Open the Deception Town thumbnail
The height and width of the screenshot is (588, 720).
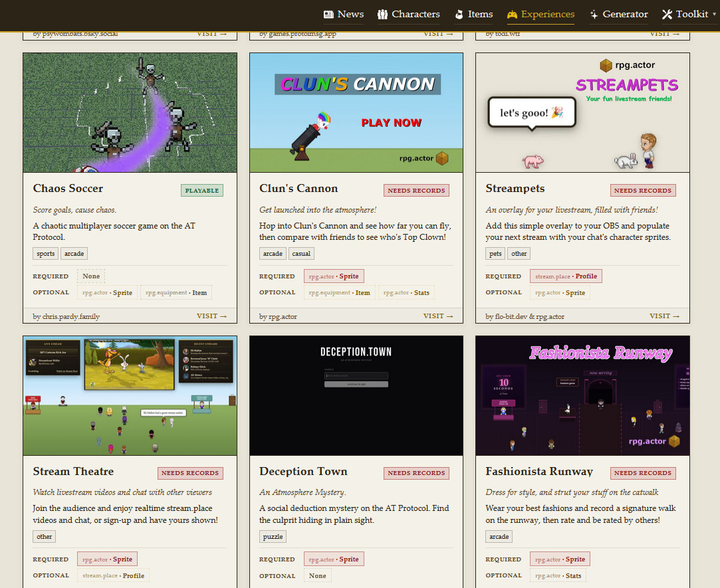click(x=356, y=396)
